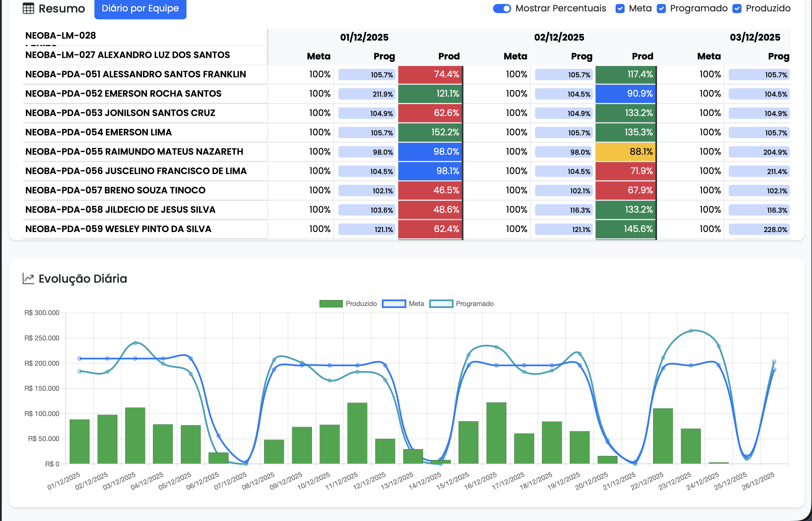
Task: Select the 01/12/2025 date column header
Action: (x=364, y=37)
